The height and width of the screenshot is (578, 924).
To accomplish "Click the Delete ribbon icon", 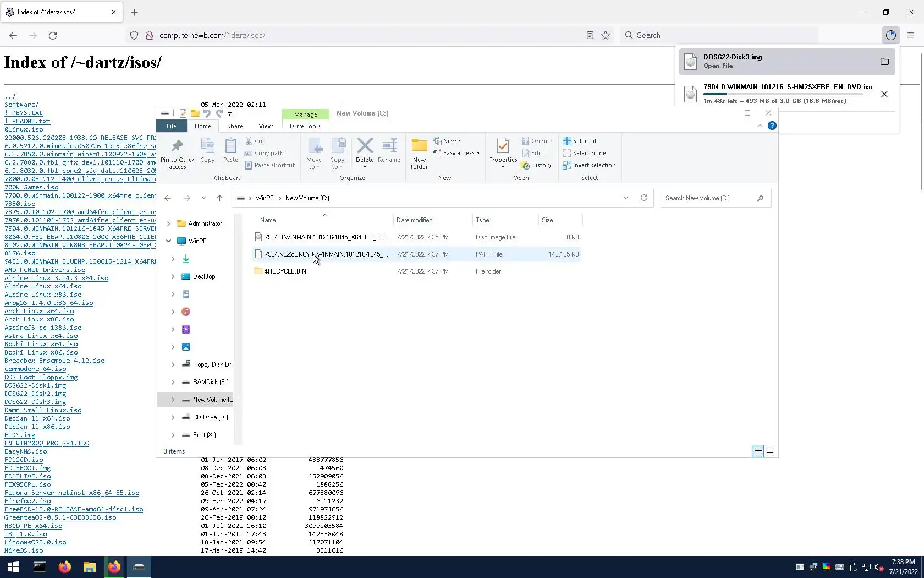I will pos(365,146).
